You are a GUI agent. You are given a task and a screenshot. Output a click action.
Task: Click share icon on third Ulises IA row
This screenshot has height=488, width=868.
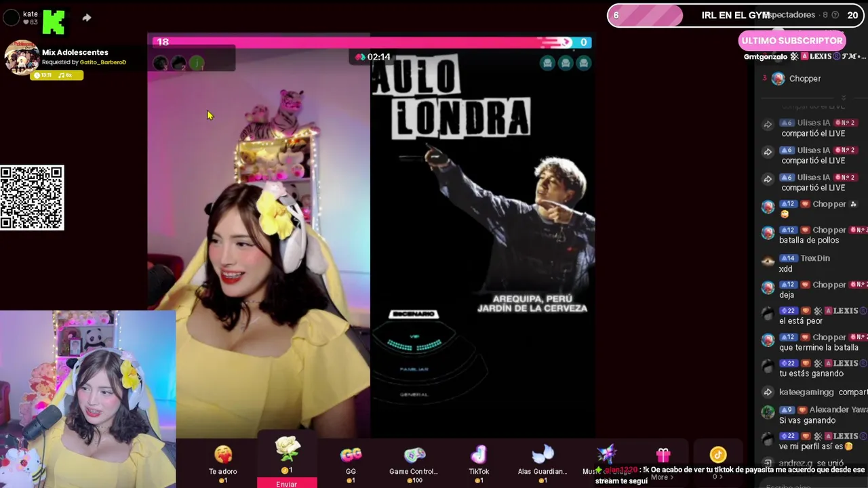(768, 179)
